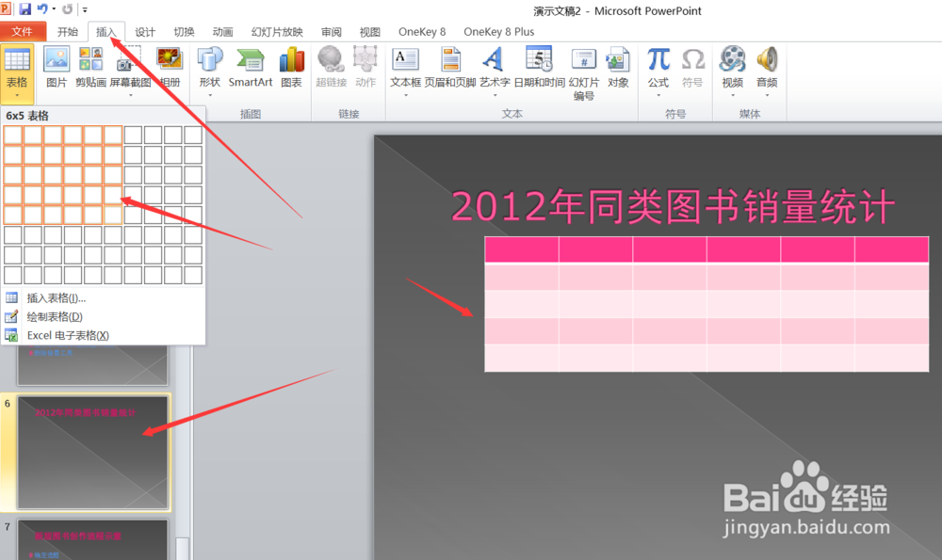Insert a video using the 视频 icon
942x560 pixels.
click(732, 66)
